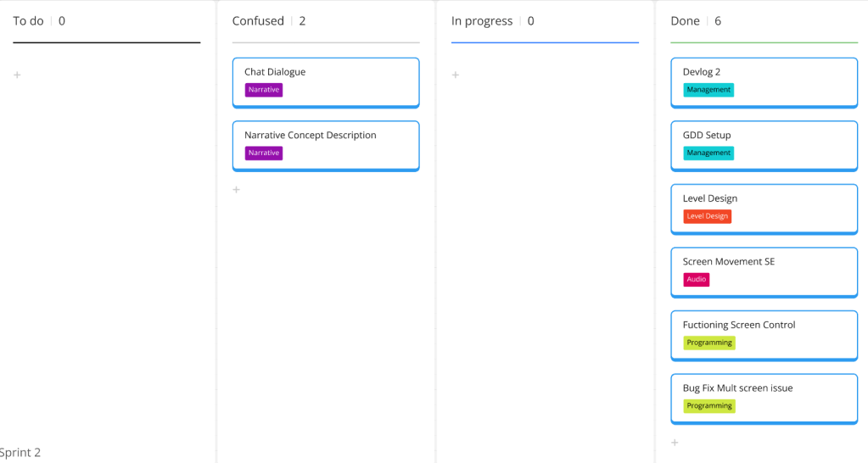
Task: Click the Programming tag on Bug Fix card
Action: (x=709, y=406)
